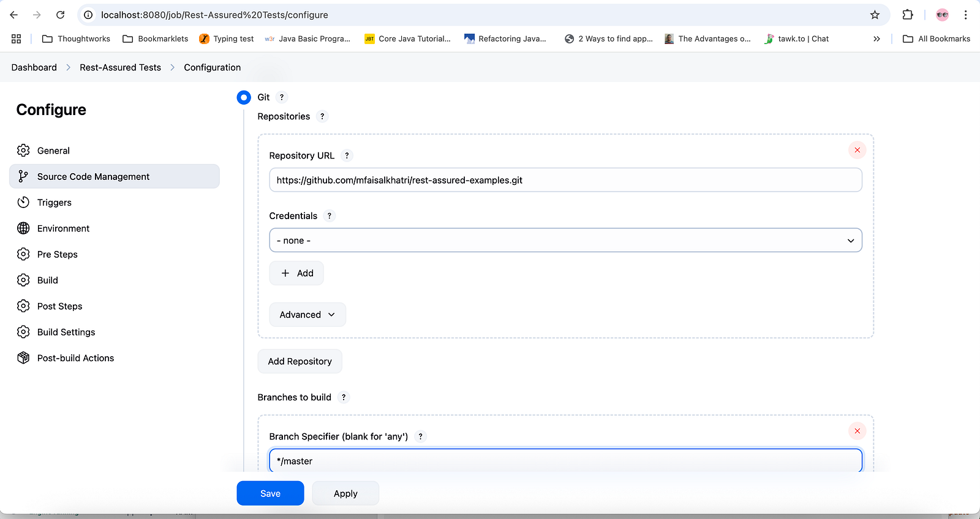
Task: Open the All Bookmarks folder
Action: coord(937,39)
